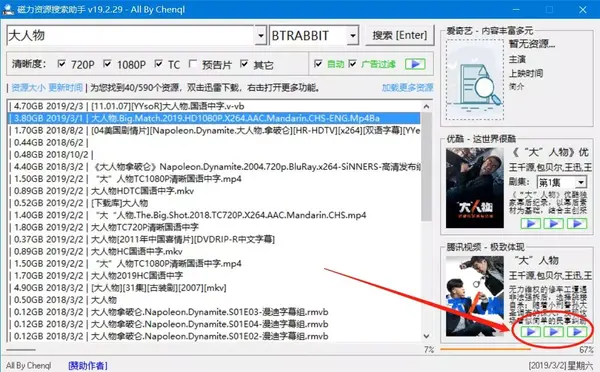Select the 0.37GB 大人物[2011年中国喜情片] row
Viewport: 600px width, 372px height.
pyautogui.click(x=214, y=240)
